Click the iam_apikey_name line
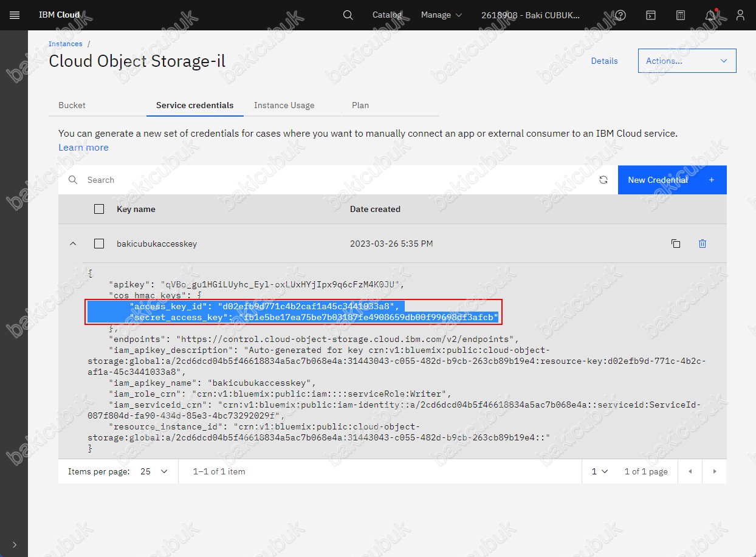Screen dimensions: 756x557 (x=212, y=383)
